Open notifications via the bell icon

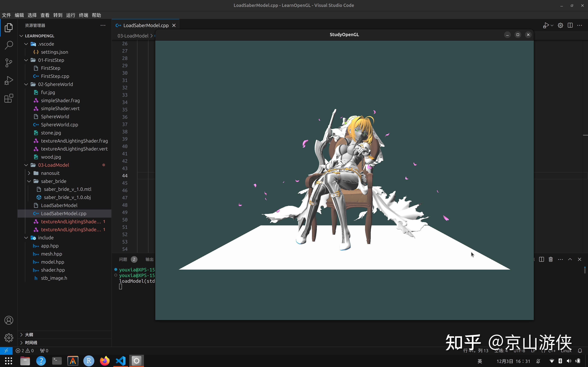[580, 350]
